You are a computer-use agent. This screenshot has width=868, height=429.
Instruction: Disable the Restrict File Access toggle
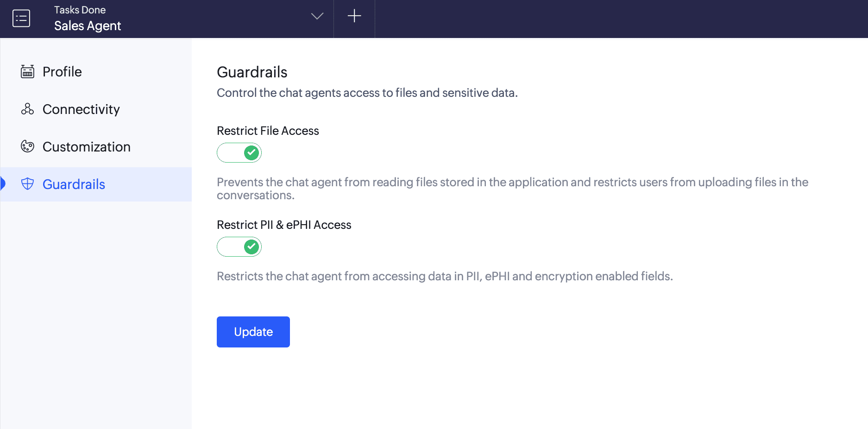click(239, 152)
